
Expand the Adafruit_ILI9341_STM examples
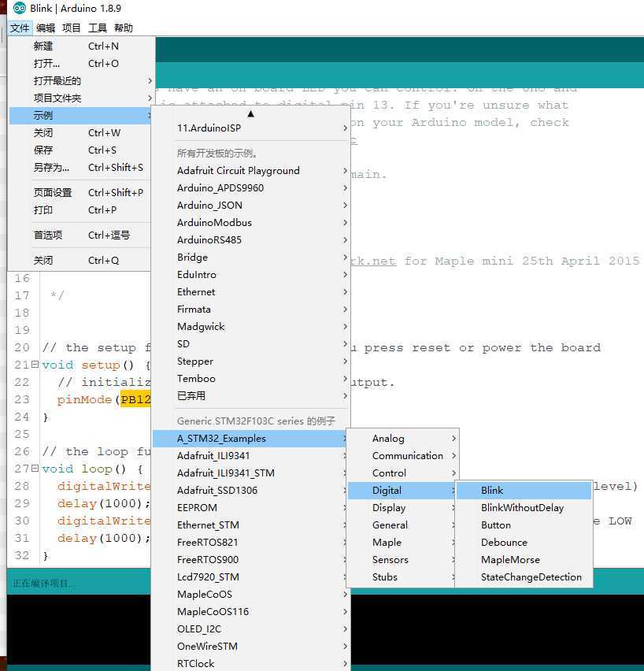pos(251,473)
